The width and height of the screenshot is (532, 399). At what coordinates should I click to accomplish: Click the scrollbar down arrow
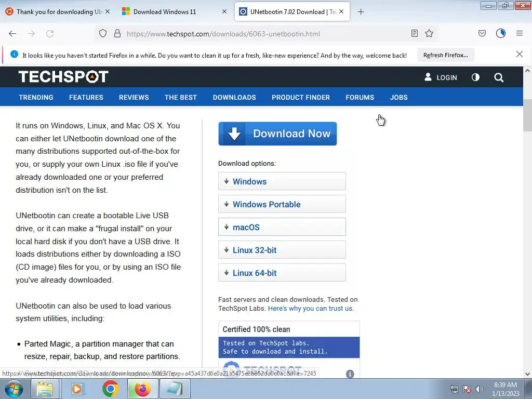(527, 374)
